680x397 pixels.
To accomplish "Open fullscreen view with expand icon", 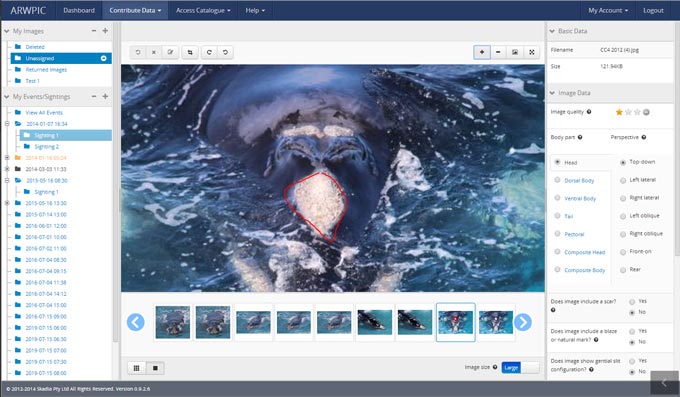I will [532, 52].
